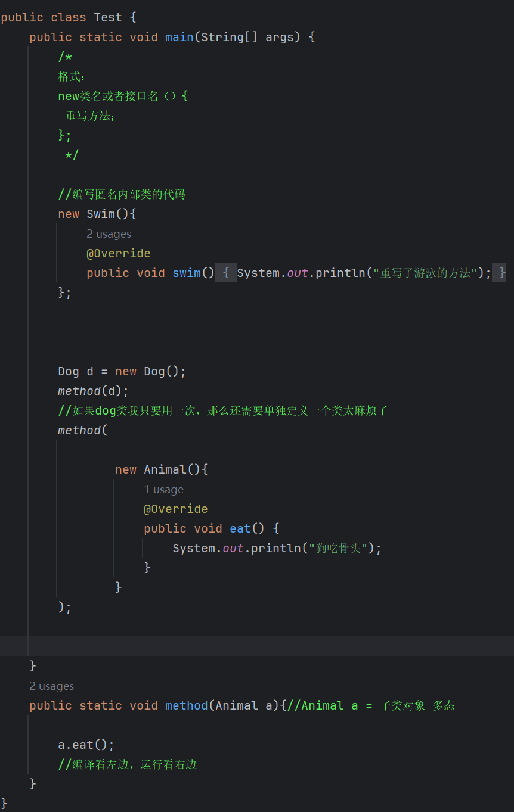Click the Dog constructor in new Dog()
The height and width of the screenshot is (812, 514).
click(154, 371)
